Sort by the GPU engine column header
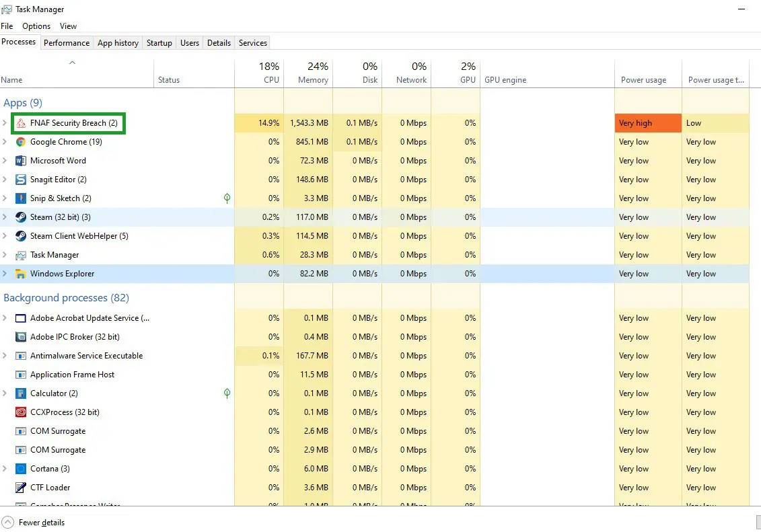This screenshot has height=532, width=761. click(x=548, y=73)
